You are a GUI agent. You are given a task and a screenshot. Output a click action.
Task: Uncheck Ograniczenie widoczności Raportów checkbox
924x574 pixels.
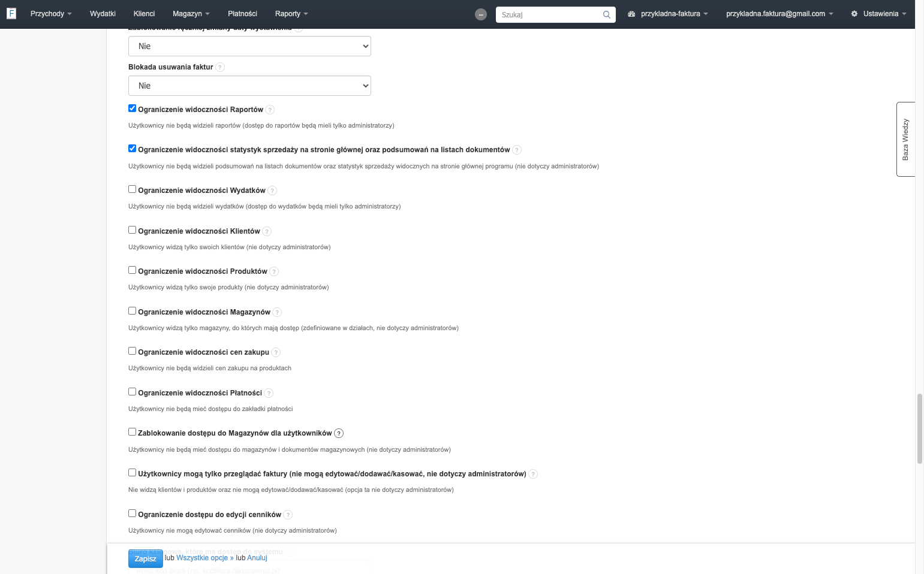coord(133,108)
